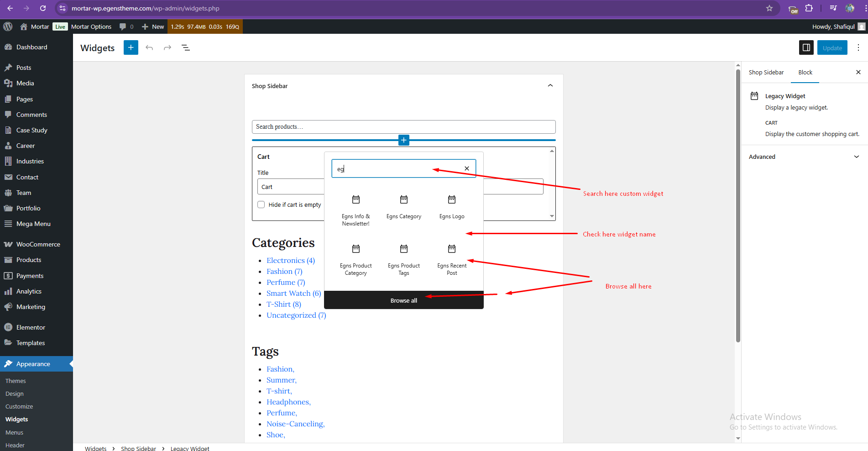Clear the widget search field
868x451 pixels.
[x=467, y=168]
